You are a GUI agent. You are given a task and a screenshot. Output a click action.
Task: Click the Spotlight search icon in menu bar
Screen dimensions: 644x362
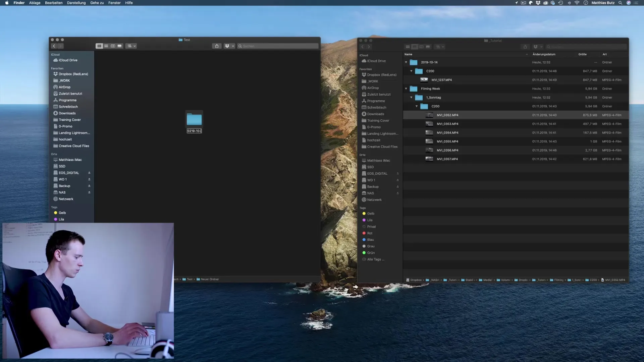point(620,3)
